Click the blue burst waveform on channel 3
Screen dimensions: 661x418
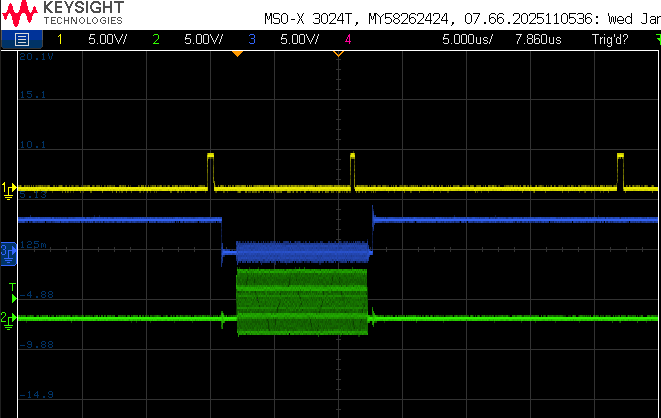(x=302, y=252)
